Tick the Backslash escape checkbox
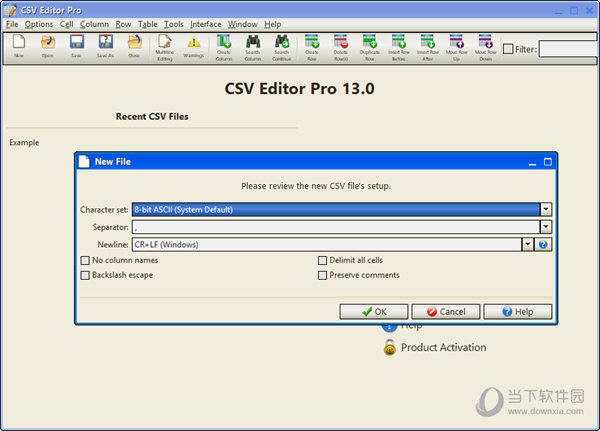Image resolution: width=600 pixels, height=431 pixels. click(x=85, y=275)
